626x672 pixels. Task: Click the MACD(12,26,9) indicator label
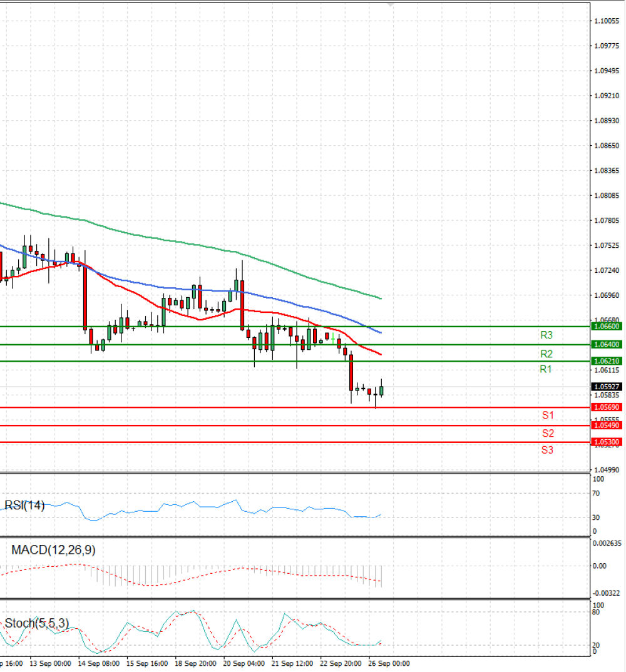pos(53,550)
